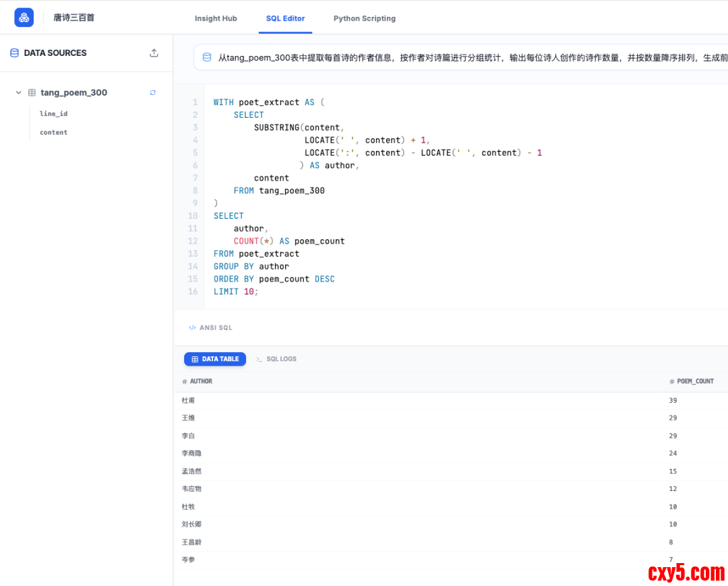Open the Python Scripting tab
This screenshot has height=586, width=728.
[x=364, y=18]
